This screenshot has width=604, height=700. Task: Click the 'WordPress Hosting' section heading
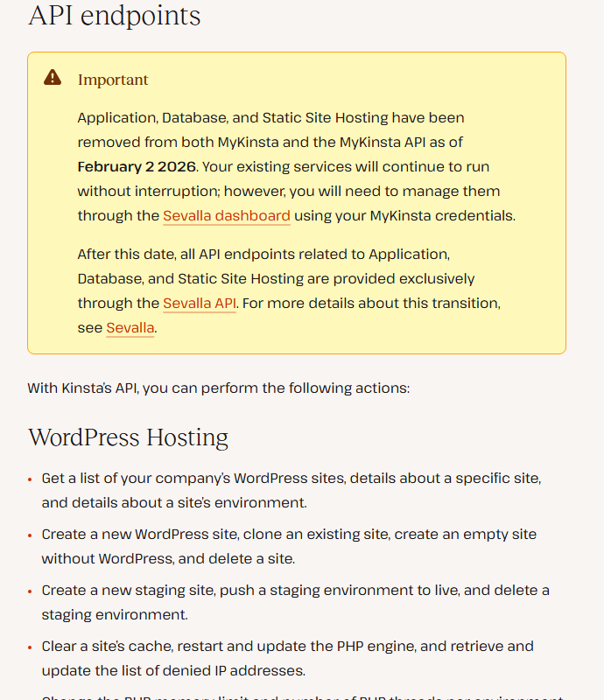[x=128, y=437]
